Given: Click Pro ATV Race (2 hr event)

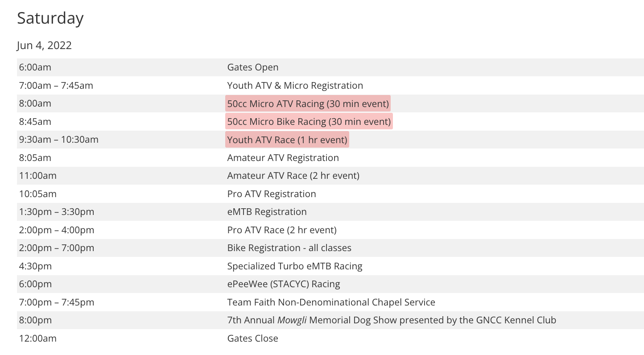Looking at the screenshot, I should coord(281,230).
